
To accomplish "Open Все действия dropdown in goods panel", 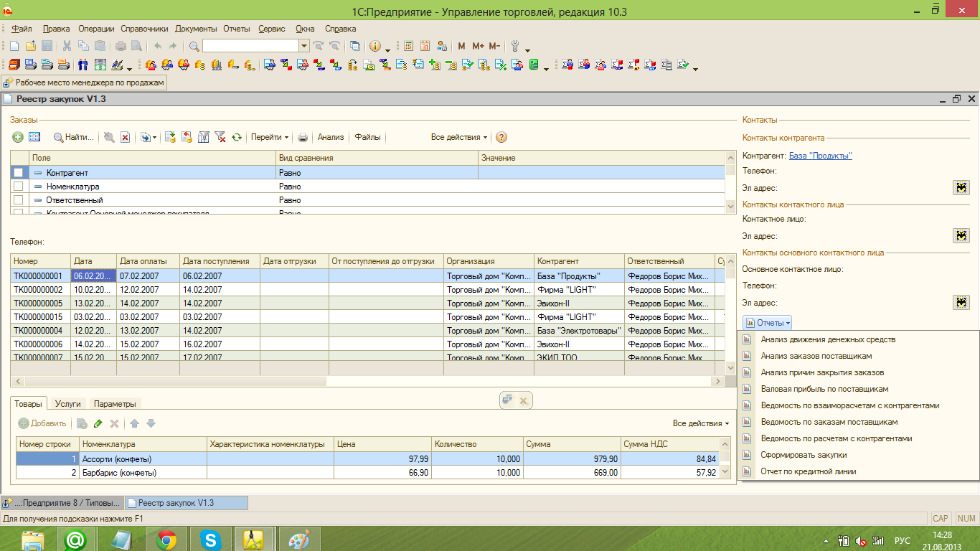I will click(x=701, y=423).
